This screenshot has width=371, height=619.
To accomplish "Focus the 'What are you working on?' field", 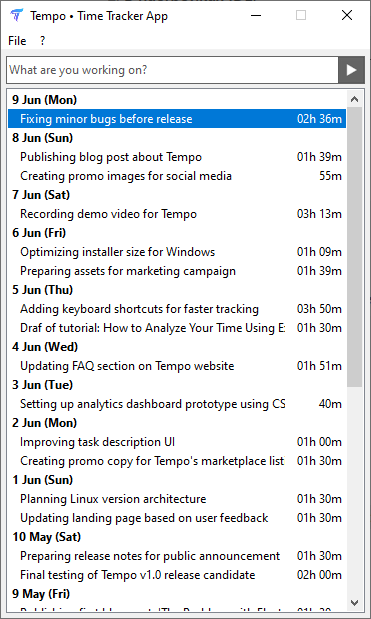I will tap(172, 70).
